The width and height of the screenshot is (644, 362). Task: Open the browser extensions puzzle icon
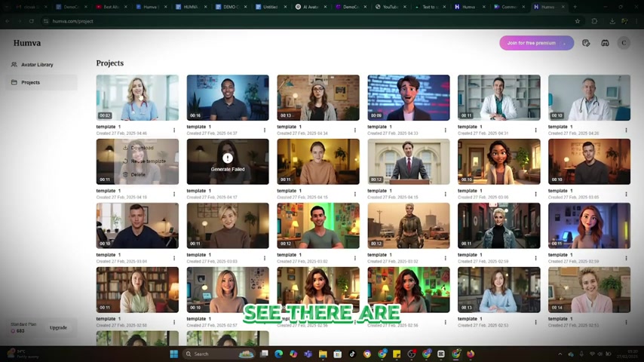594,21
